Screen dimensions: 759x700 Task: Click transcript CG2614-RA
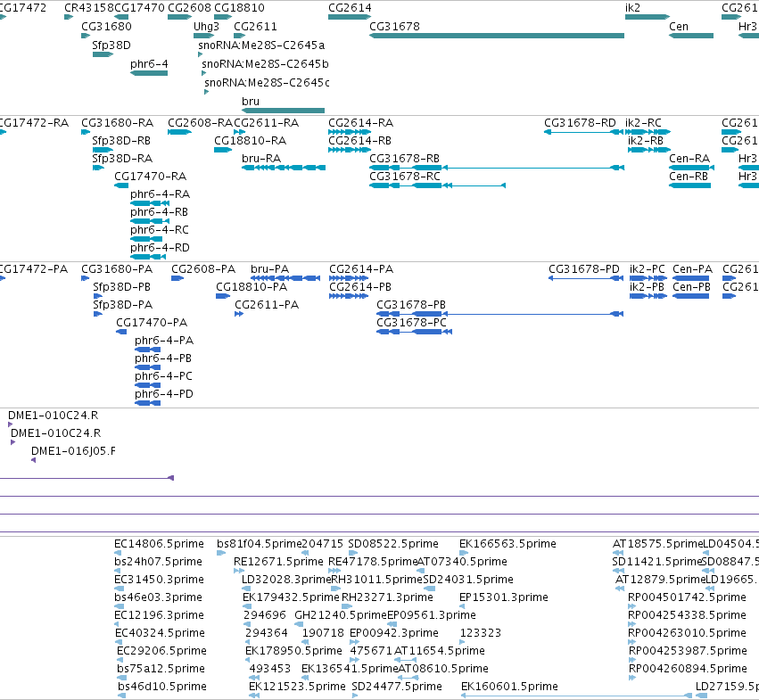(x=350, y=132)
